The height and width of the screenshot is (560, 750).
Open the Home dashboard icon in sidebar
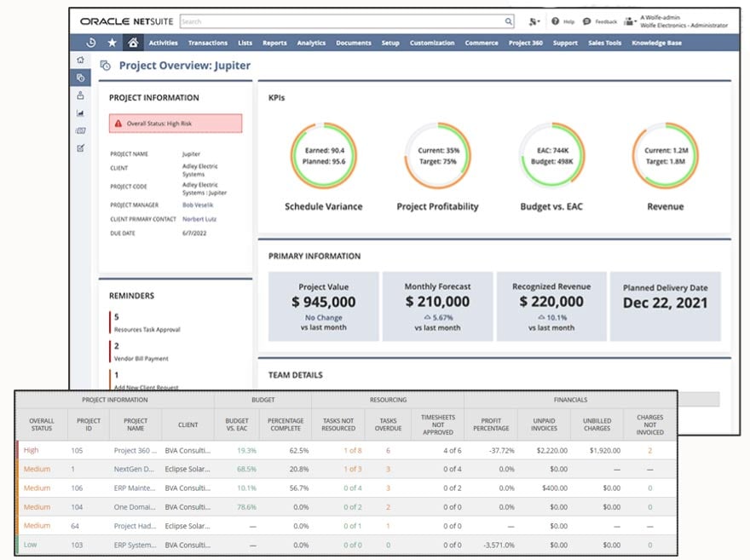click(x=81, y=61)
